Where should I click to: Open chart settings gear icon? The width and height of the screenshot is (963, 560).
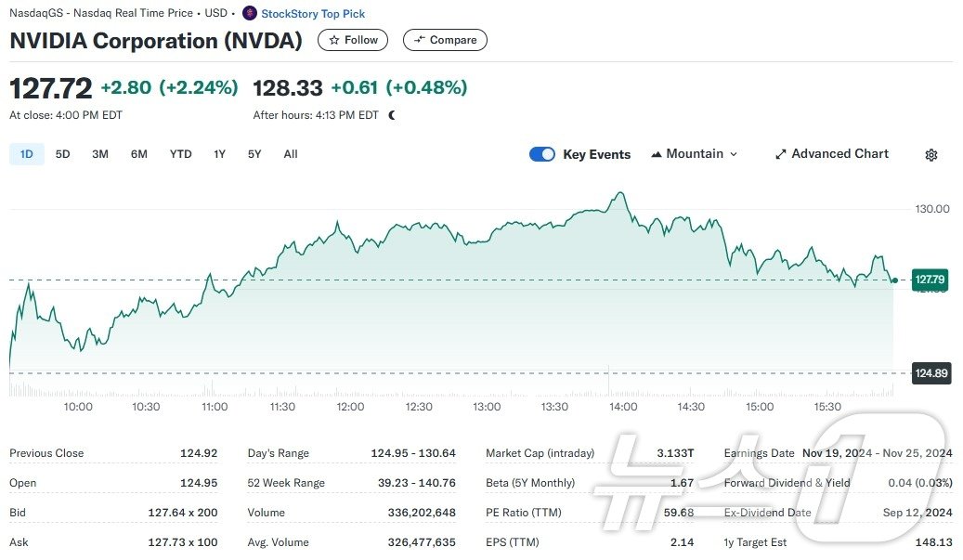tap(931, 155)
